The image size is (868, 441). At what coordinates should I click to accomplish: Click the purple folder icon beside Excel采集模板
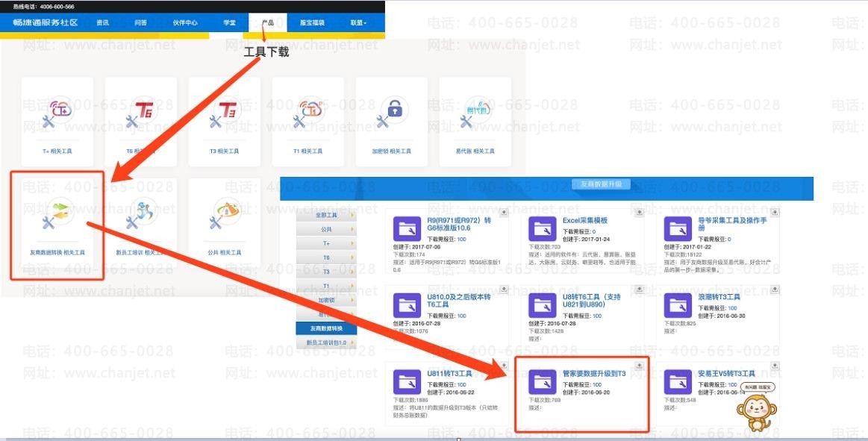(x=542, y=228)
